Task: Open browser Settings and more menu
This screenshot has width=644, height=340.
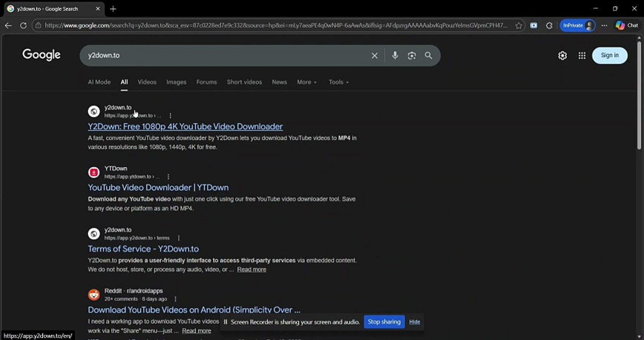Action: [x=604, y=25]
